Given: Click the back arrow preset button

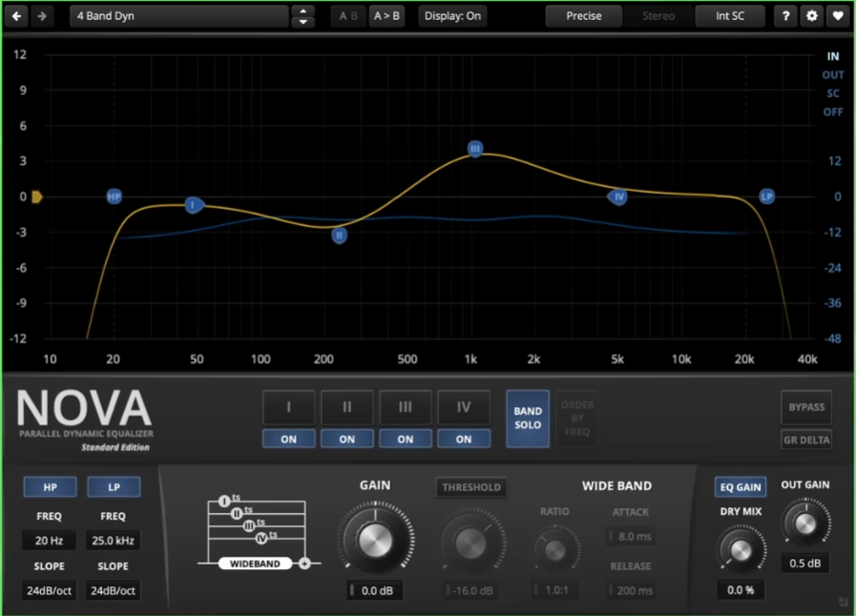Looking at the screenshot, I should pos(16,16).
